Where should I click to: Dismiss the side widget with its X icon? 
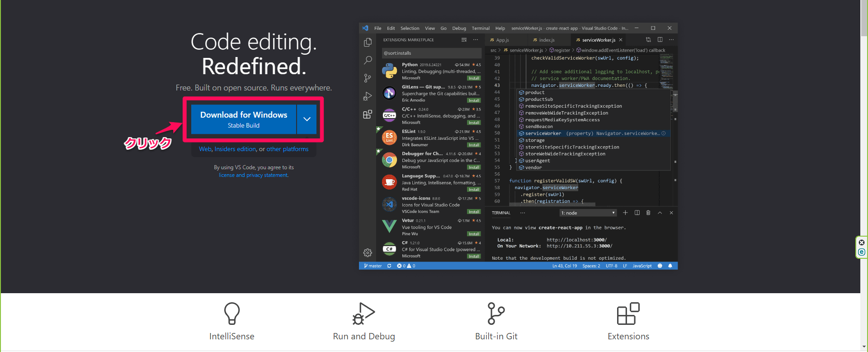click(x=862, y=243)
